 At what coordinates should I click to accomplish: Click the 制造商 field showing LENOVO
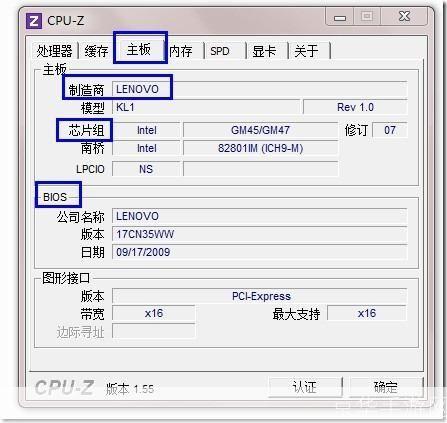(x=260, y=89)
